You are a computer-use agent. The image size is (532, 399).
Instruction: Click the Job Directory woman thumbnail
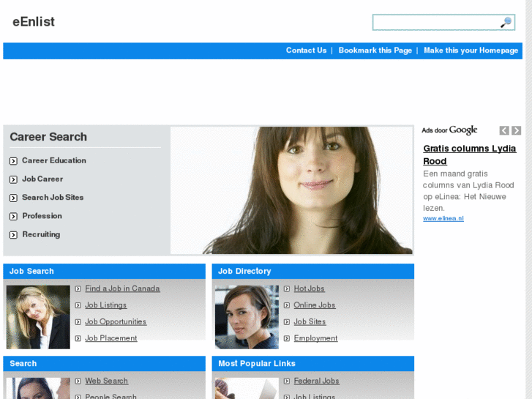coord(247,317)
